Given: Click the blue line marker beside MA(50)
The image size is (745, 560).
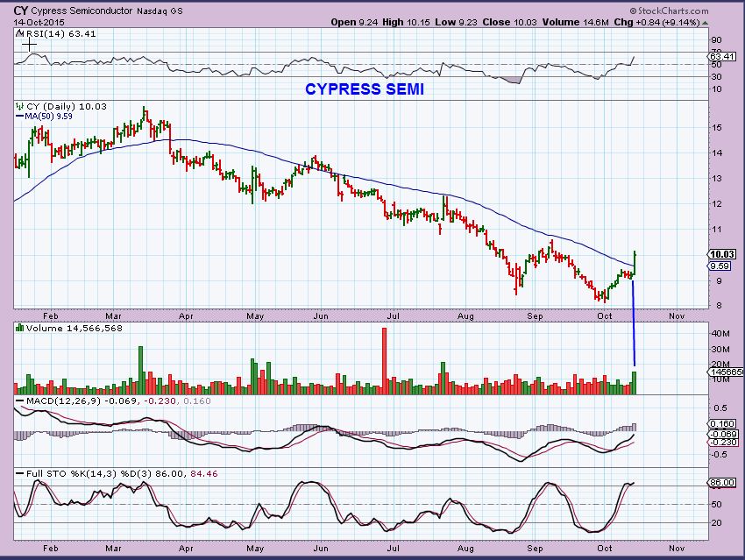Looking at the screenshot, I should (19, 117).
